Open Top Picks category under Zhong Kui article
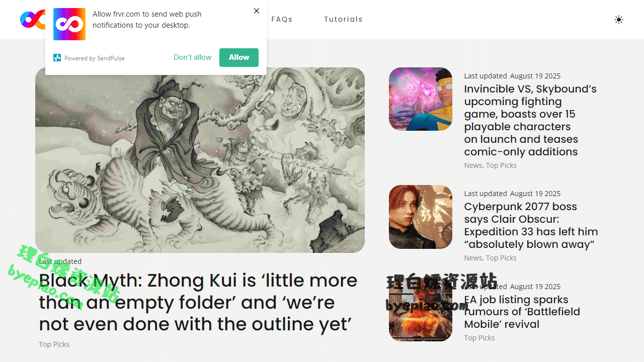This screenshot has width=644, height=362. (54, 344)
